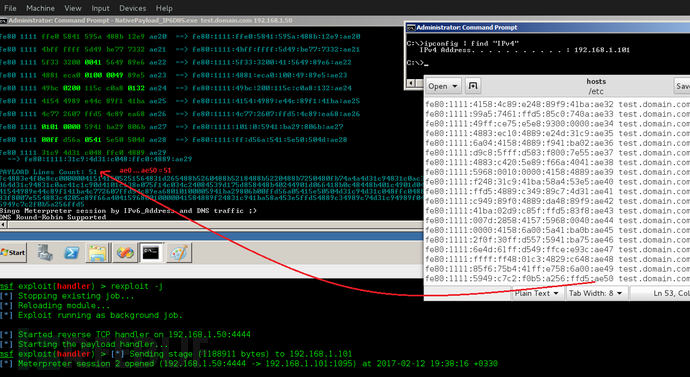Click the Open button in text editor
690x377 pixels.
coord(438,86)
